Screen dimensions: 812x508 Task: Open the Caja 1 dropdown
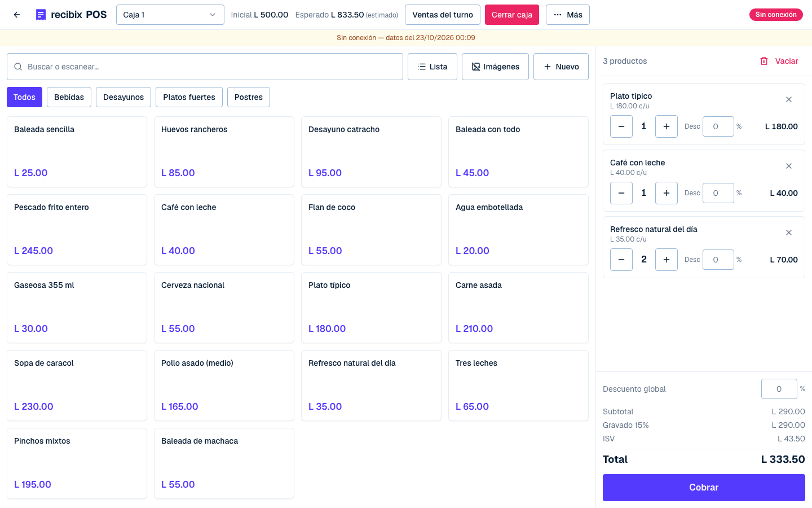tap(170, 15)
